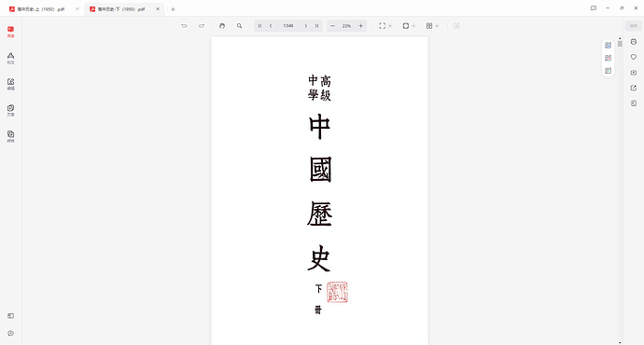Click the greyed export icon in the toolbar
Screen dimensions: 644x345
point(456,26)
